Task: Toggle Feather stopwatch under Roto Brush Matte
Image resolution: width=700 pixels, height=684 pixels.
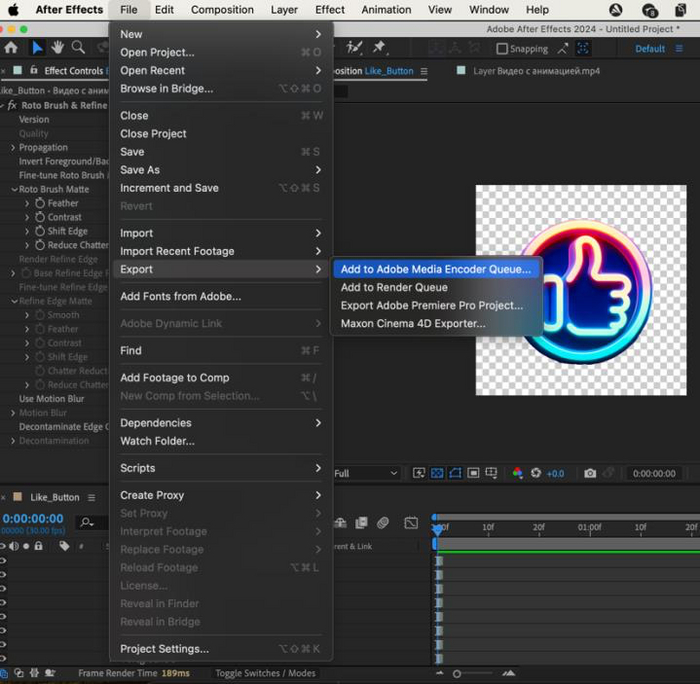Action: [40, 203]
